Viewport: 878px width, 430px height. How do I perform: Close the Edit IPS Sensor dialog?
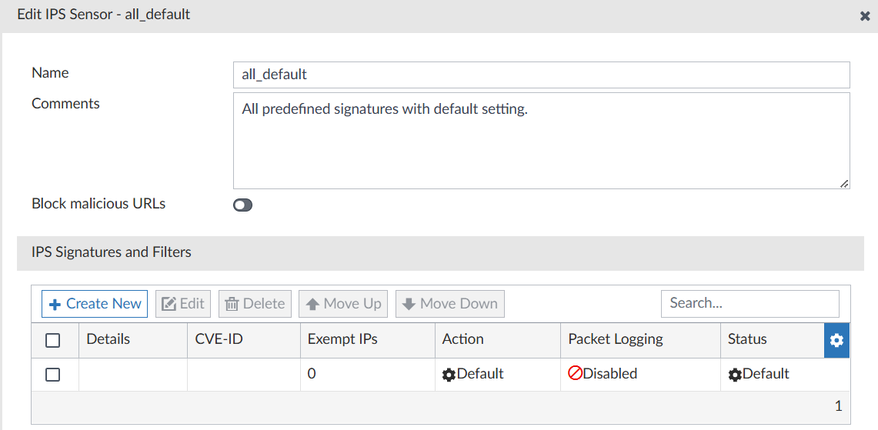click(865, 17)
